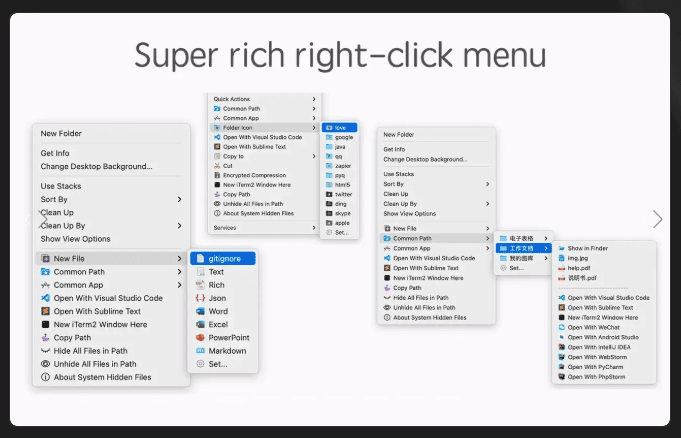The height and width of the screenshot is (438, 681).
Task: Choose Encrypted Compression menu entry
Action: tap(264, 176)
